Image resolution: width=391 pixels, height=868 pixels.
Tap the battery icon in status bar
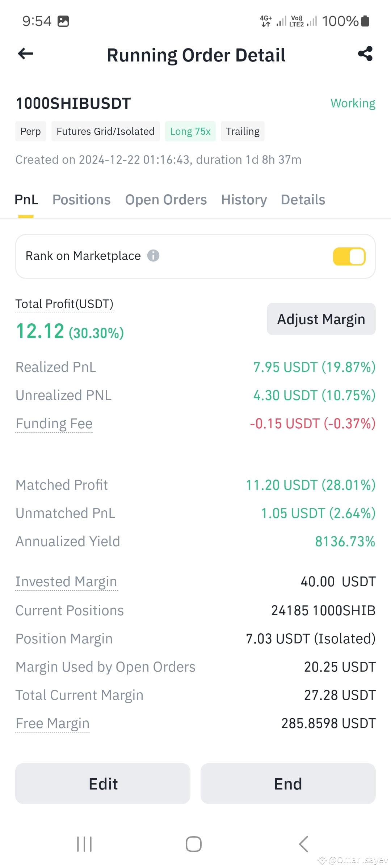point(365,21)
